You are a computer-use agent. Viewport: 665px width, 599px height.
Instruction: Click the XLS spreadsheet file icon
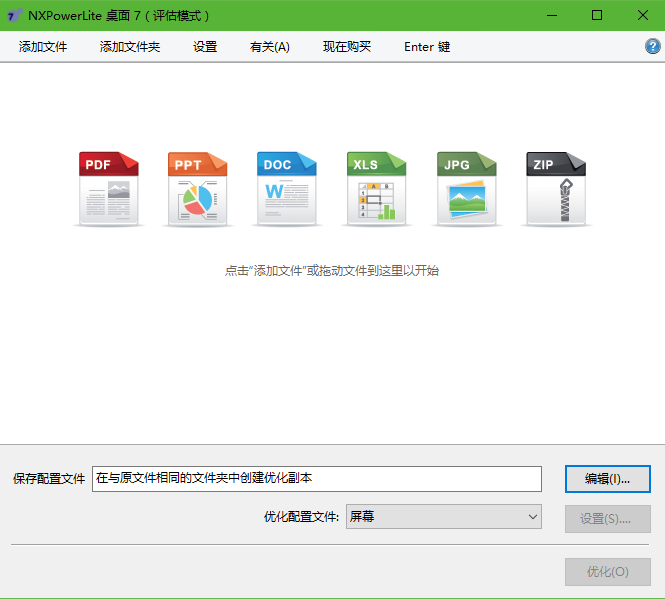point(377,188)
